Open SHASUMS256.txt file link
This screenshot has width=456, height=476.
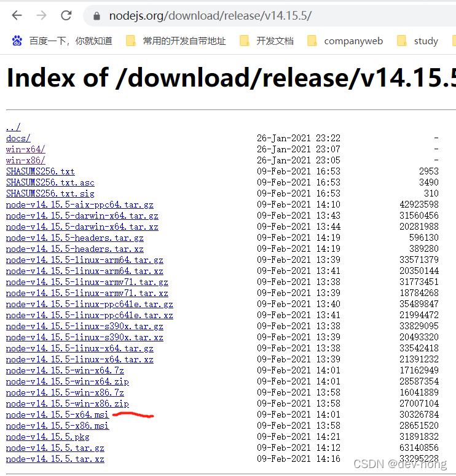pyautogui.click(x=41, y=171)
